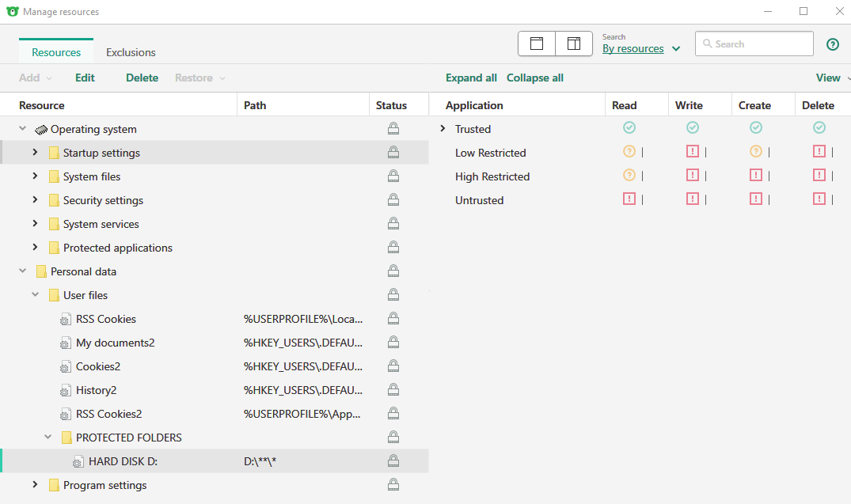The image size is (851, 504).
Task: Expand the System files tree node
Action: pyautogui.click(x=35, y=176)
